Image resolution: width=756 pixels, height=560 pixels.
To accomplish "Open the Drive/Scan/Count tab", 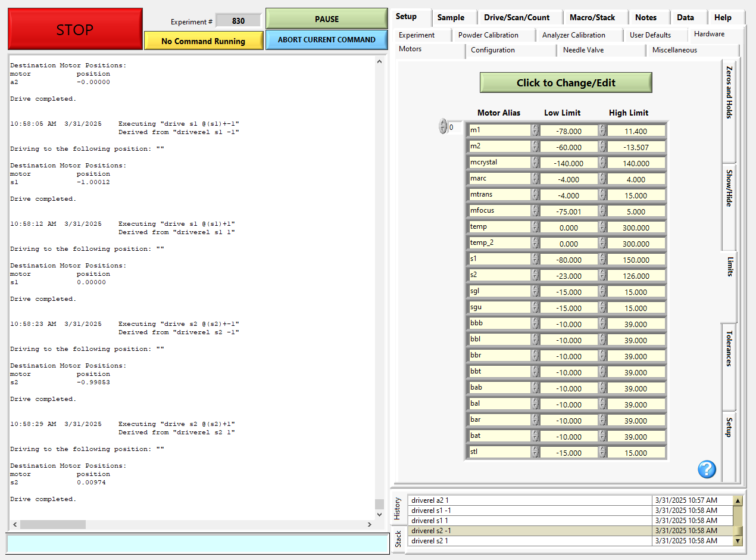I will 516,17.
